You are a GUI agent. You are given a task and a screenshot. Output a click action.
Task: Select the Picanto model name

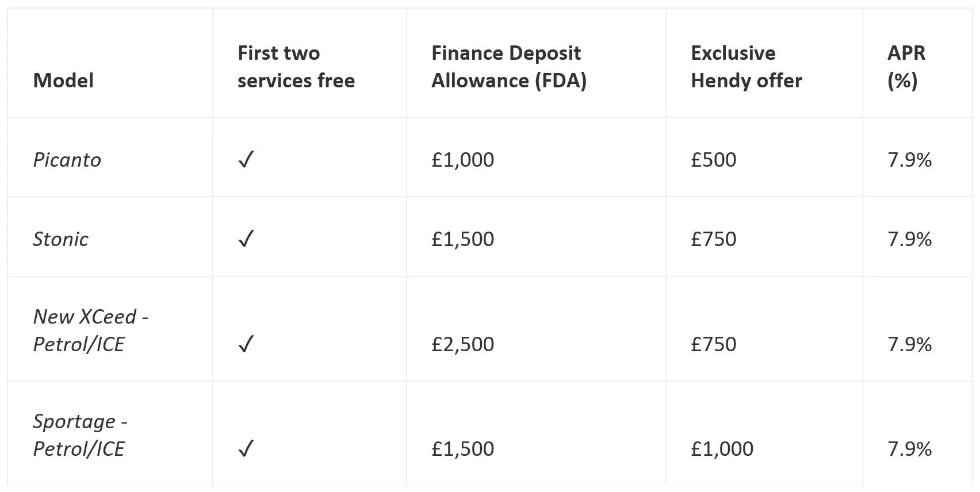coord(67,160)
